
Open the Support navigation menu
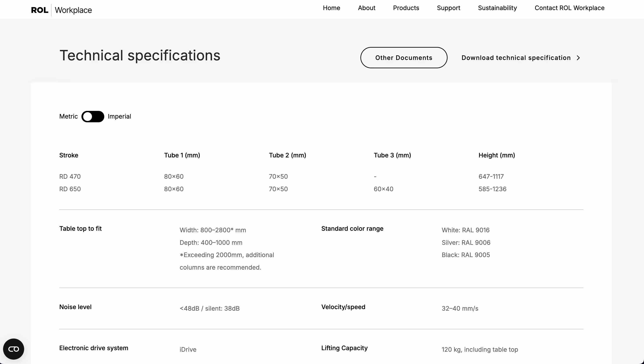(448, 8)
